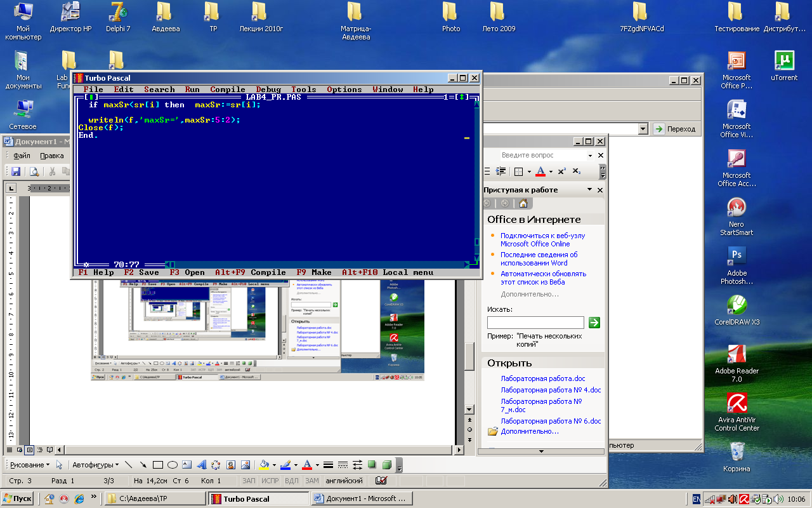Open Drawing toolbar Font Color dropdown arrow
Image resolution: width=812 pixels, height=508 pixels.
tap(317, 465)
